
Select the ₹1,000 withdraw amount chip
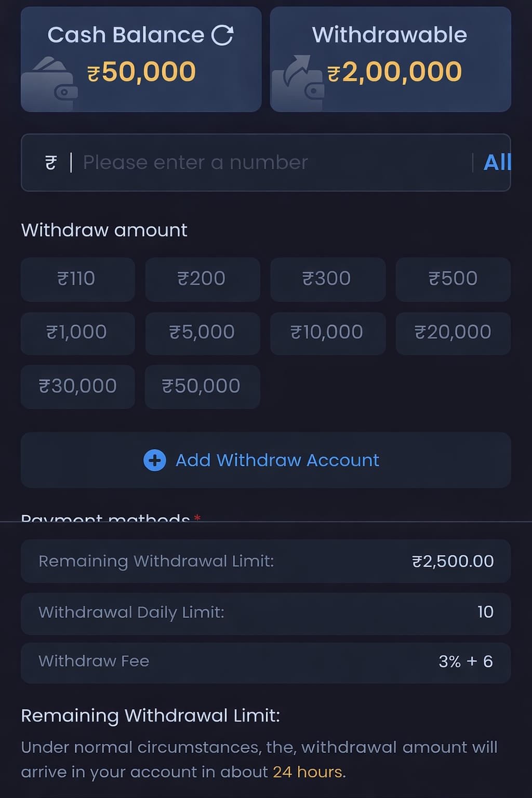click(x=77, y=333)
